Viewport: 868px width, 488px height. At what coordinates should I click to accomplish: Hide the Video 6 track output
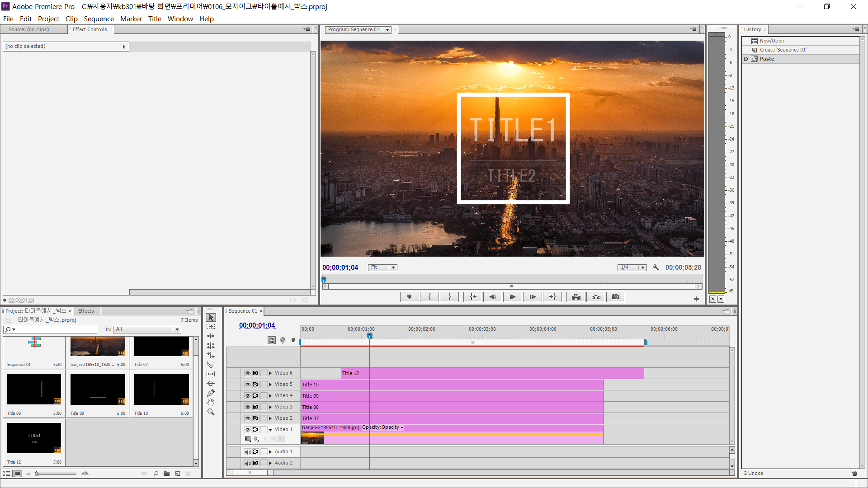tap(247, 373)
